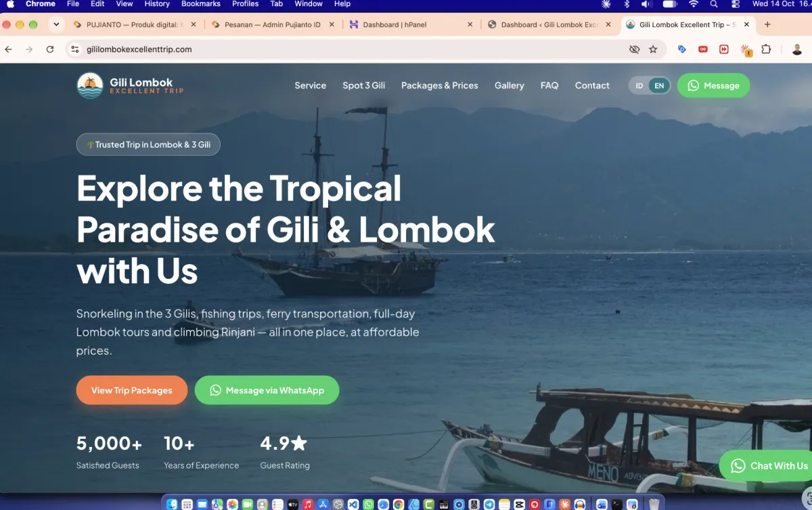
Task: Open the Bluetooth menu bar icon
Action: [x=627, y=4]
